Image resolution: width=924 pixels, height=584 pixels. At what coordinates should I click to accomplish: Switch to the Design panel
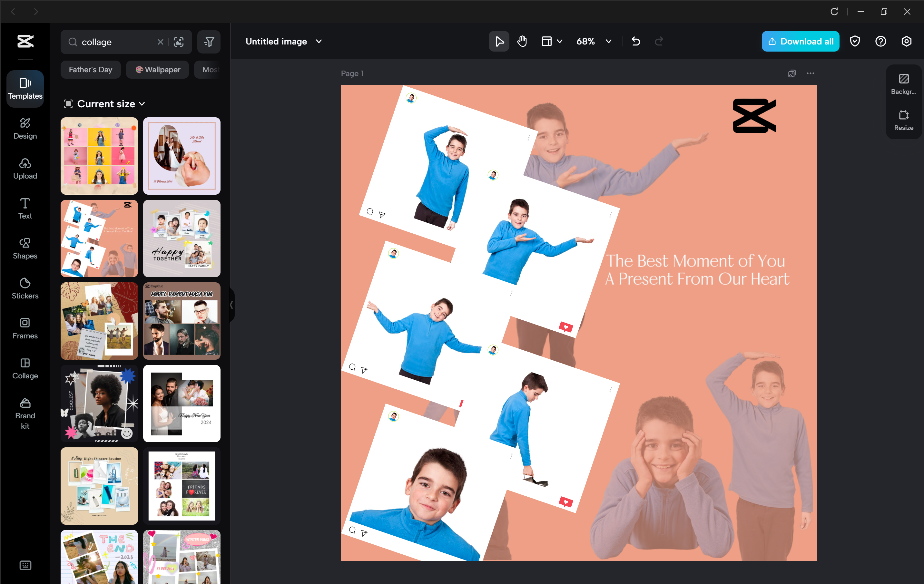tap(25, 129)
